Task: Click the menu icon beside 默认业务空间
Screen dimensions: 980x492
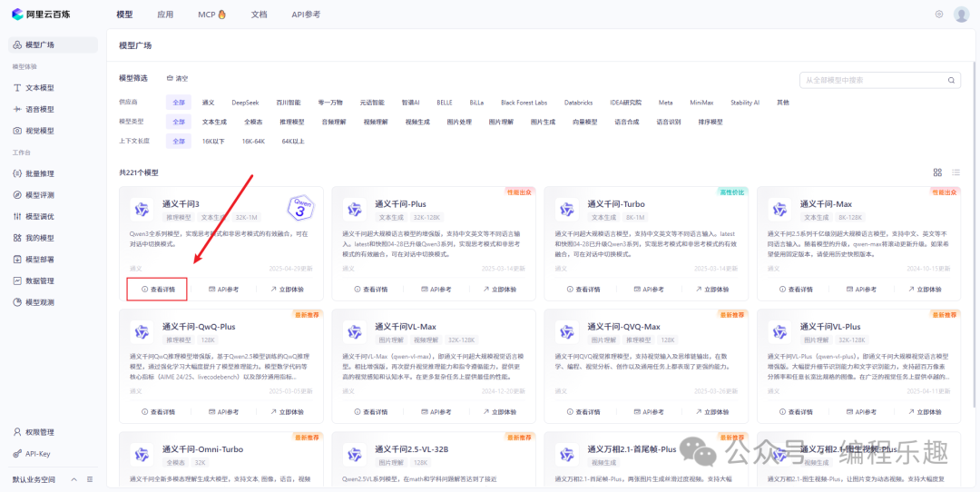Action: pos(90,479)
